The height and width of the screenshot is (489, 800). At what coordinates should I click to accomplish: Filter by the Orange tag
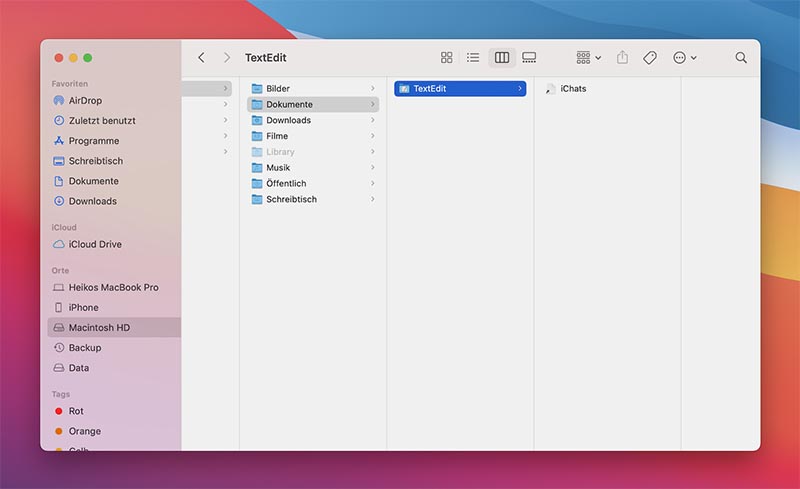point(84,431)
